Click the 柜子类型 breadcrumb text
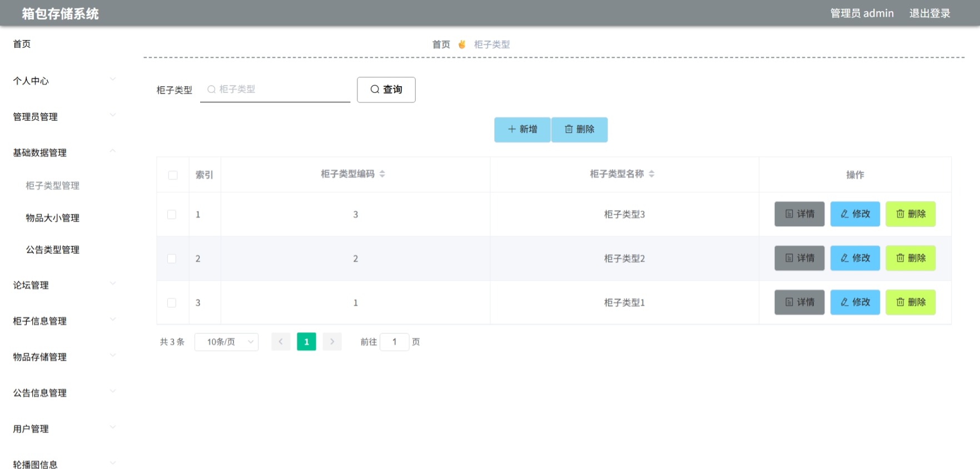Screen dimensions: 980x469 (x=492, y=44)
